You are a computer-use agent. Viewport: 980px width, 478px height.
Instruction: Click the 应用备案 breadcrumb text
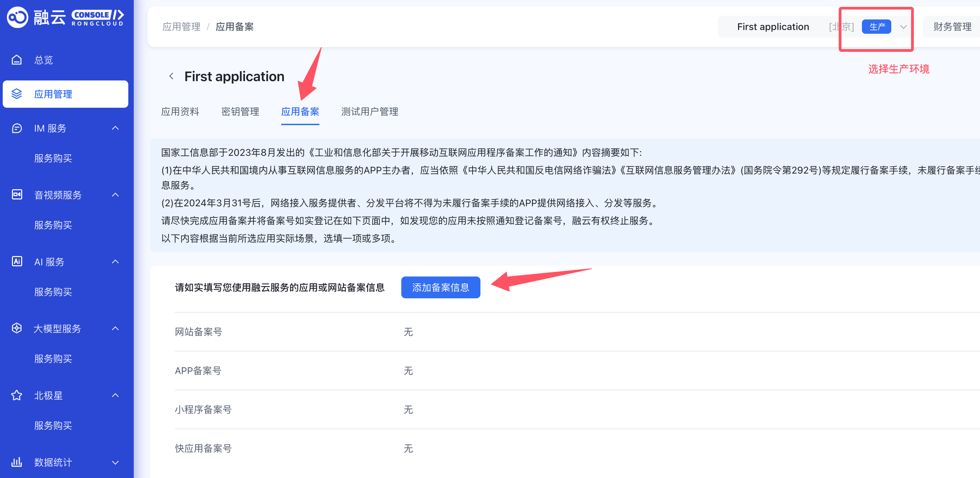[235, 27]
